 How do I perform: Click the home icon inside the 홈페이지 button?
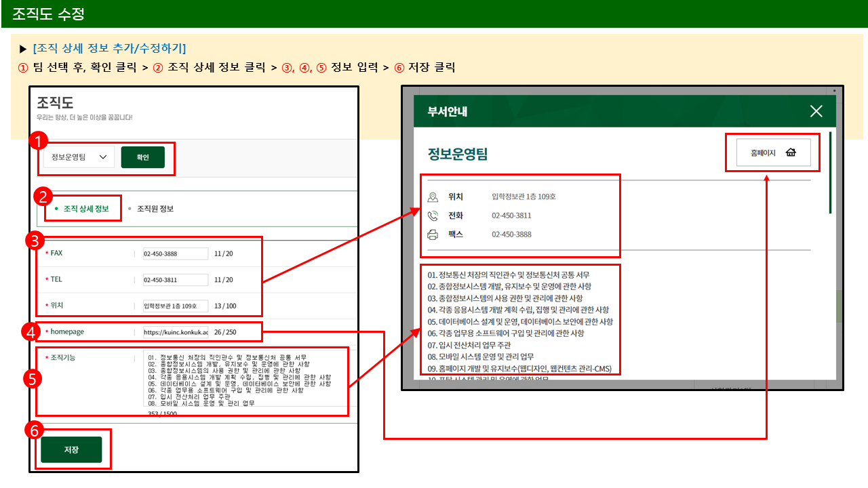791,152
